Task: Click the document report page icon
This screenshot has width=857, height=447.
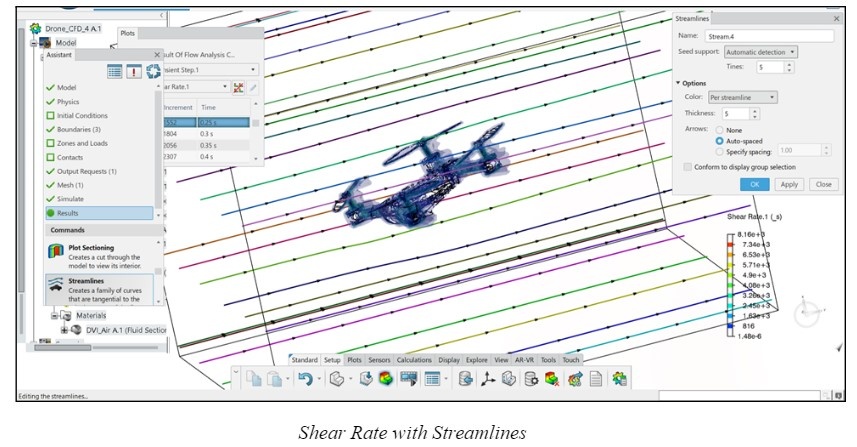Action: [596, 378]
